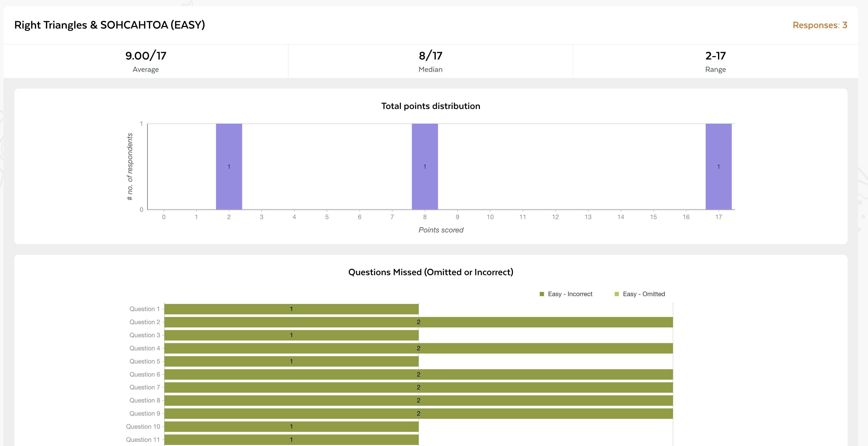Select the purple bar at 8 points
868x446 pixels.
[x=425, y=167]
